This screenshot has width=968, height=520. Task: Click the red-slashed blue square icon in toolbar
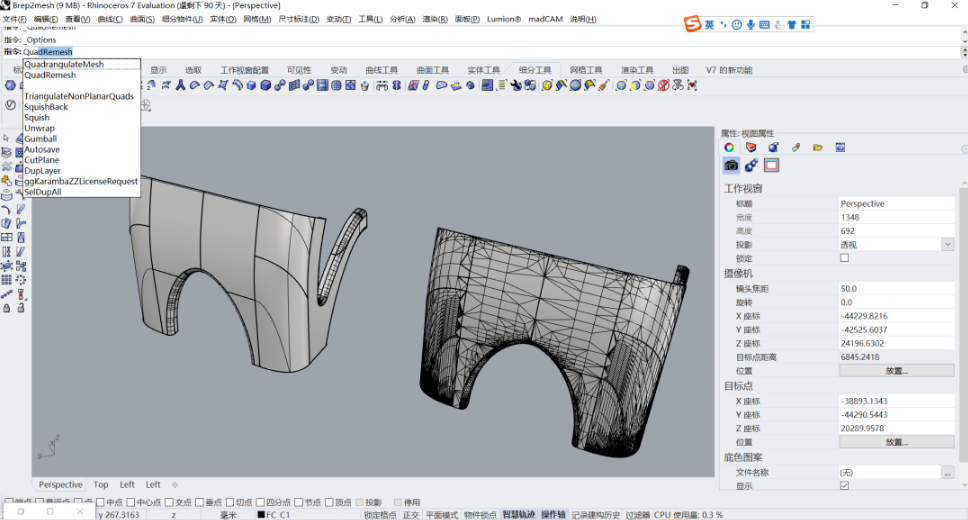click(x=413, y=85)
